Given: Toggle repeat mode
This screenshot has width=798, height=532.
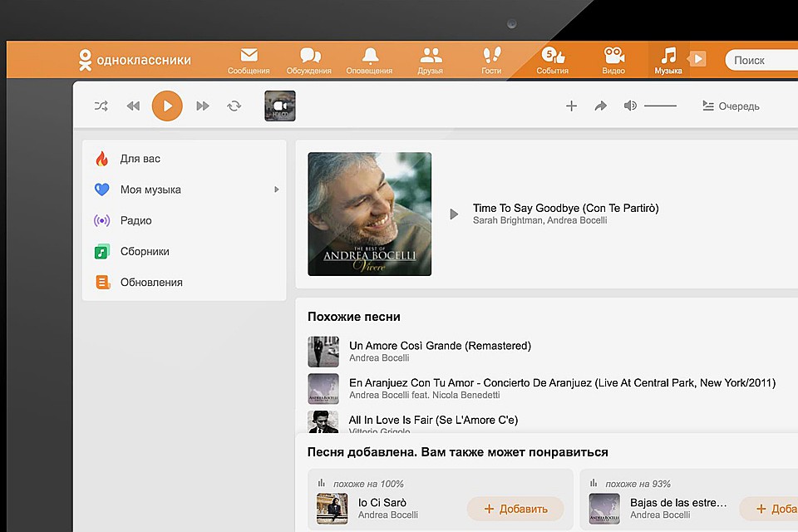Looking at the screenshot, I should coord(234,106).
